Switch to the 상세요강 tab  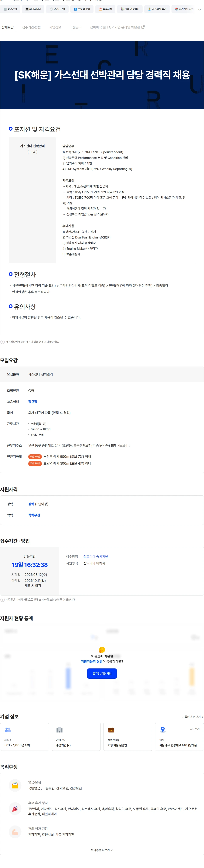(x=8, y=27)
